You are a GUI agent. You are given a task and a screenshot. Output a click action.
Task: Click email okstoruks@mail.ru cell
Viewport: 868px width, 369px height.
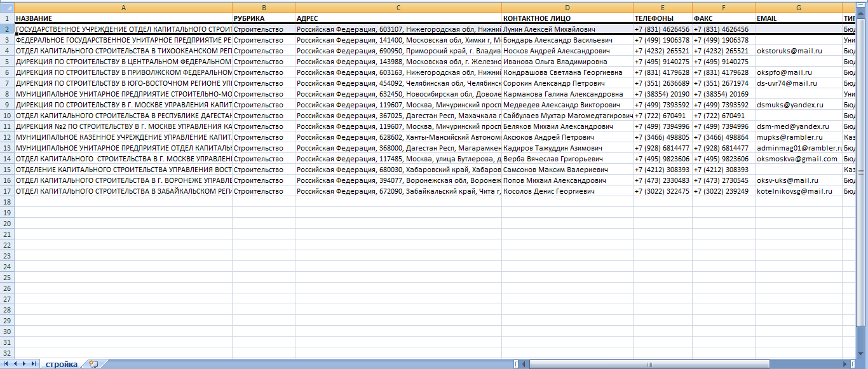798,51
